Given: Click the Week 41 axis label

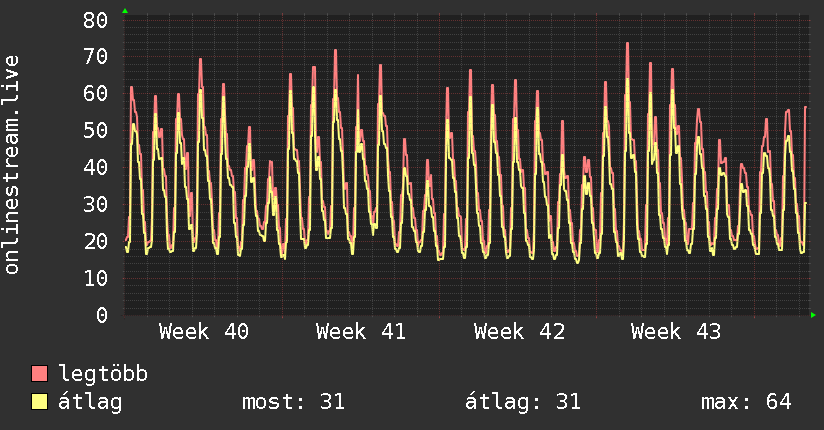Looking at the screenshot, I should point(360,332).
